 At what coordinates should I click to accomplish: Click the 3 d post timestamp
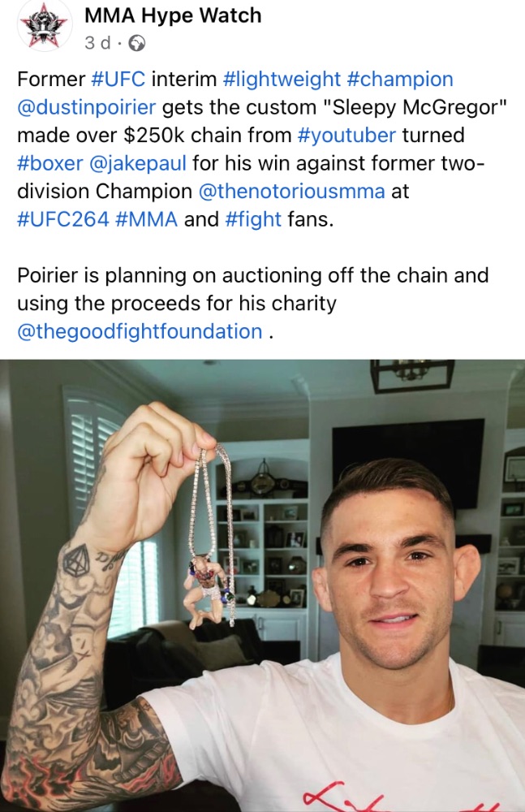[x=97, y=43]
